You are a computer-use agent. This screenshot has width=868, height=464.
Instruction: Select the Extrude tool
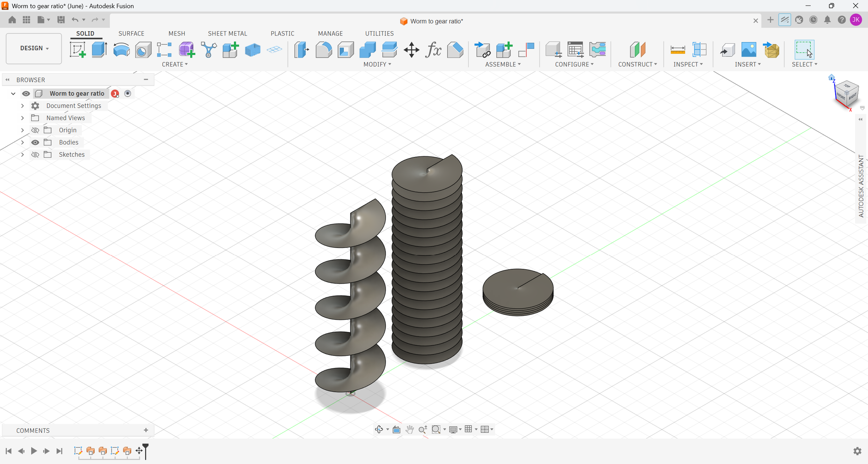[99, 50]
